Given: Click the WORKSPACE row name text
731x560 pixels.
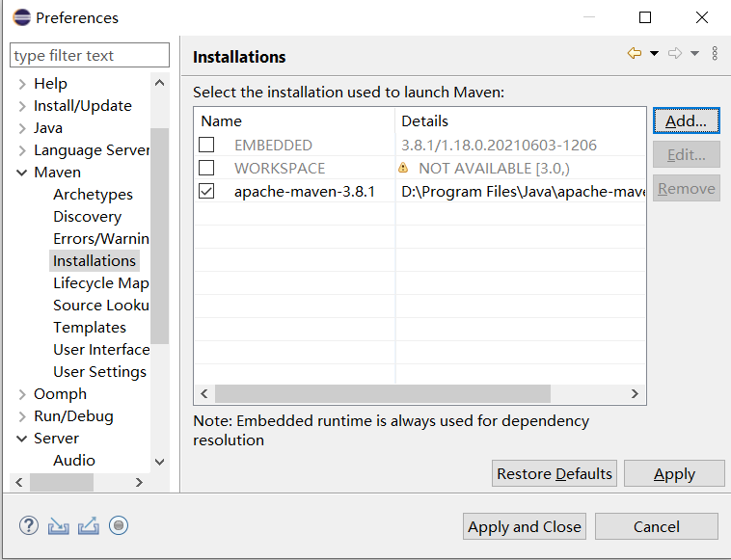Looking at the screenshot, I should pos(280,168).
